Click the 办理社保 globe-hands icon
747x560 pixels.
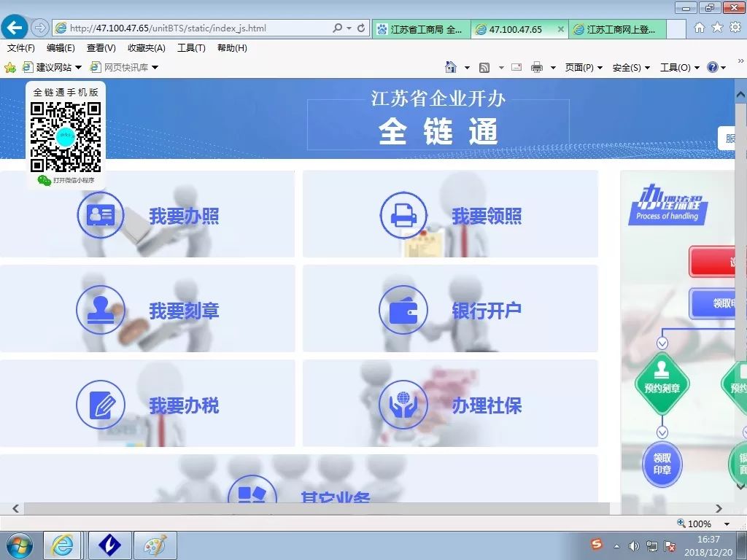[403, 405]
